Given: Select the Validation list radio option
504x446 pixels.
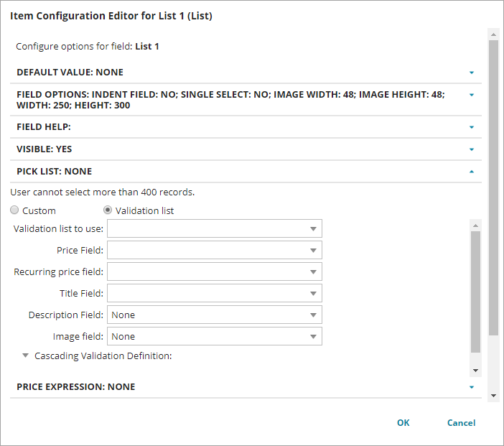Looking at the screenshot, I should [x=108, y=210].
